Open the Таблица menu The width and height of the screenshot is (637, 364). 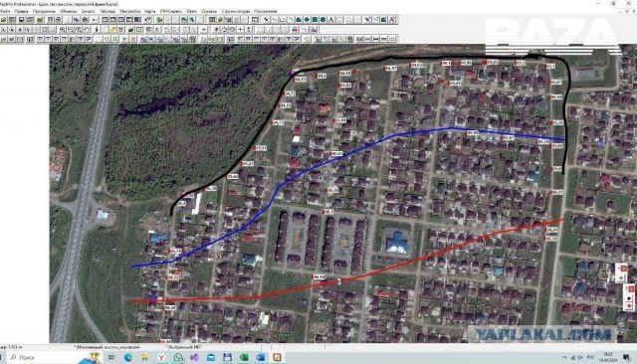[107, 11]
